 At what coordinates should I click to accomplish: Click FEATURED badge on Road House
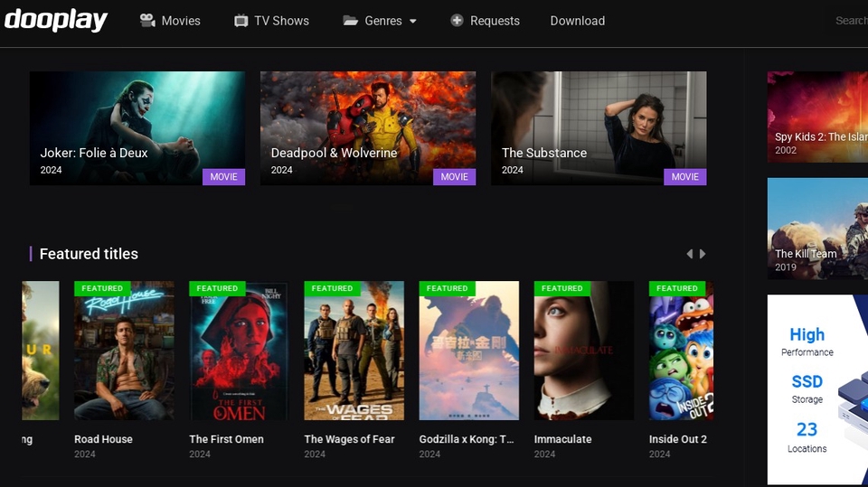coord(102,288)
